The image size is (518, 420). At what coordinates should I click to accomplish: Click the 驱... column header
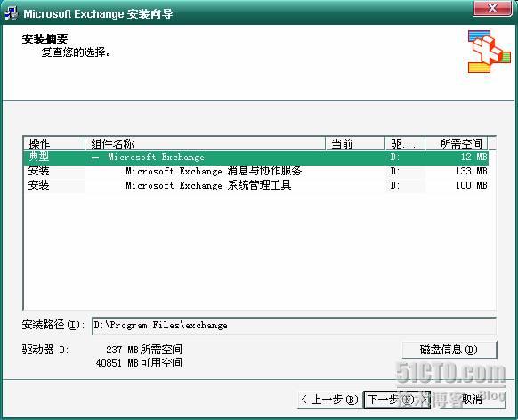coord(405,143)
